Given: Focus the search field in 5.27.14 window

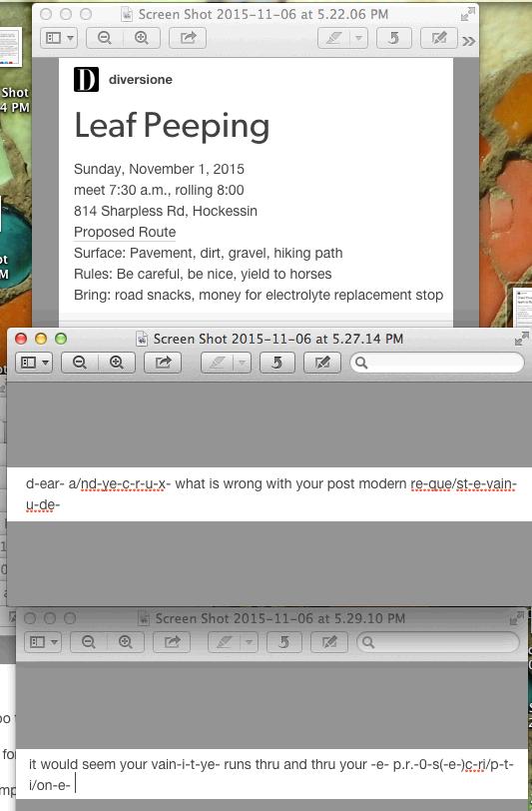Looking at the screenshot, I should point(437,363).
